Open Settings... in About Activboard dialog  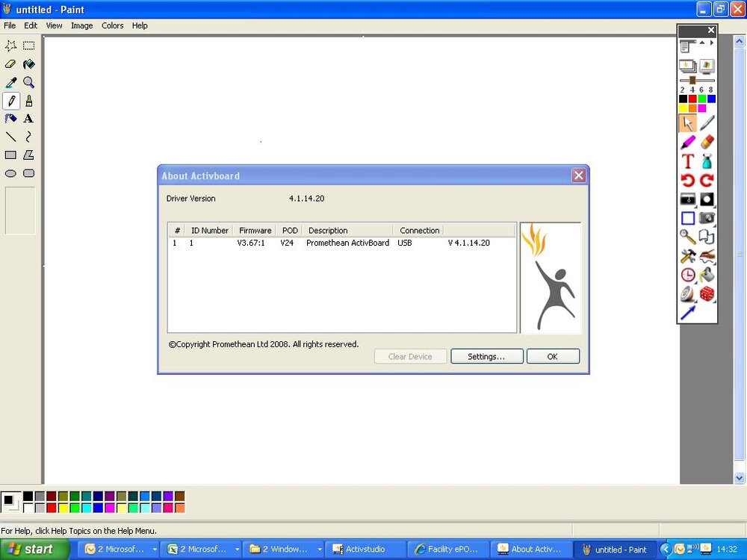coord(486,356)
